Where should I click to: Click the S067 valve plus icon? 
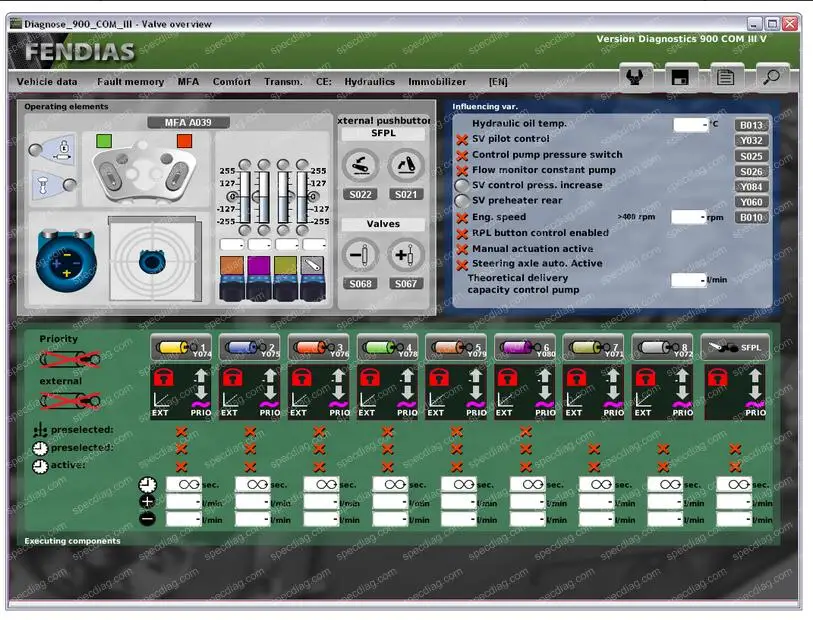[406, 255]
